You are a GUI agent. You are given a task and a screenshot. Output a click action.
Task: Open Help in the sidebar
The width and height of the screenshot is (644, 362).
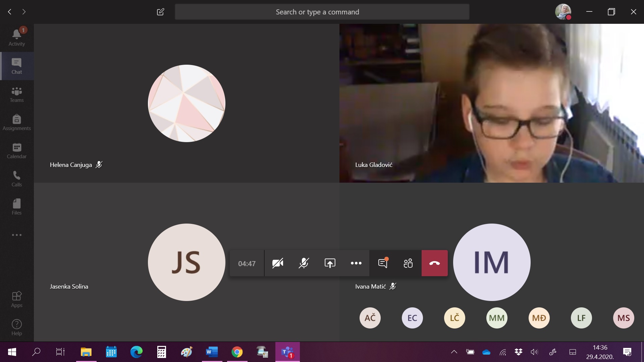17,327
